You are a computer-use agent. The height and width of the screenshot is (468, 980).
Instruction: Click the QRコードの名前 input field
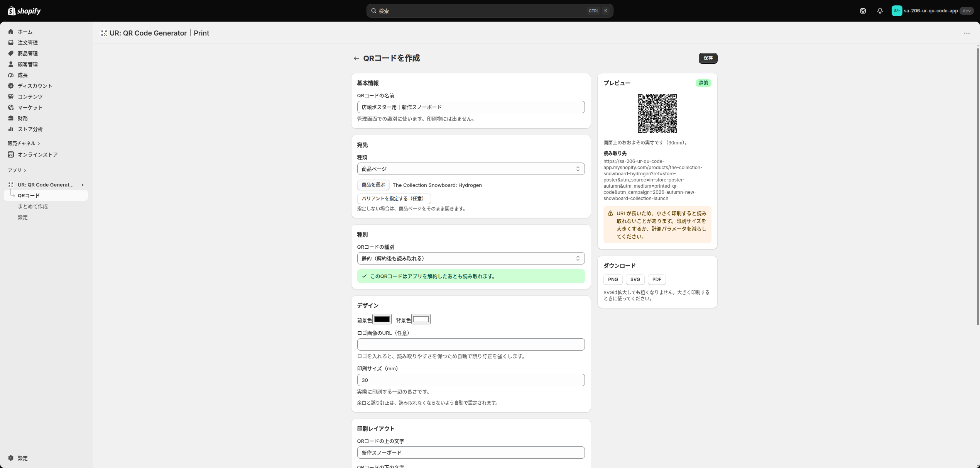[x=471, y=107]
